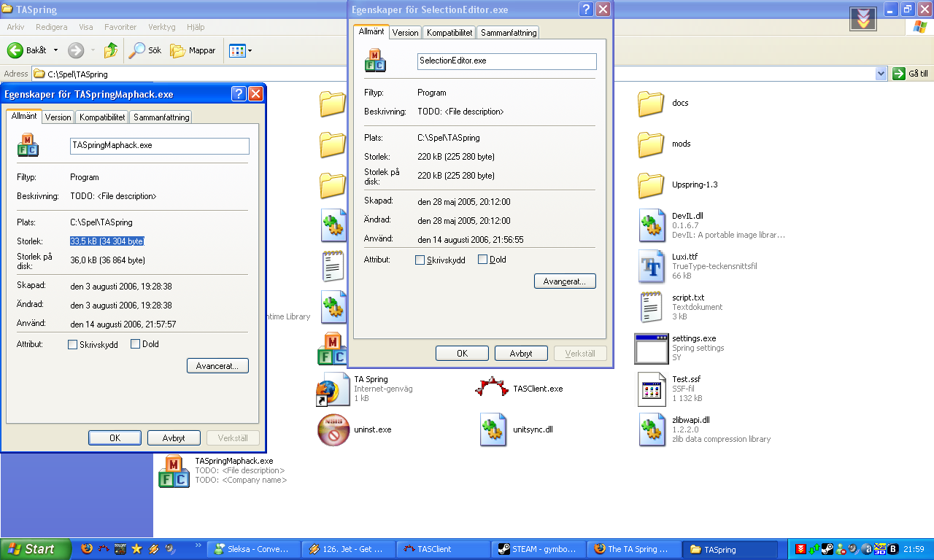Click Avancerat button in TASpringMaphack properties
Screen dimensions: 934x560
tap(217, 366)
